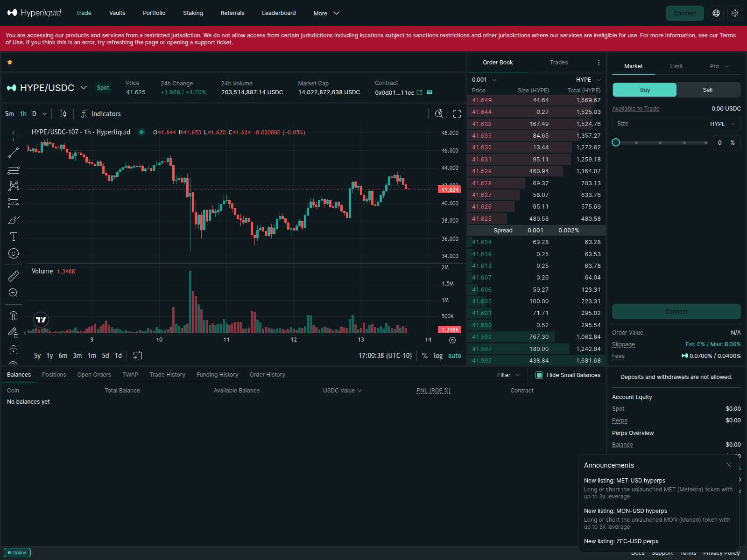Open the Docs footer link
The width and height of the screenshot is (747, 560).
(x=638, y=553)
